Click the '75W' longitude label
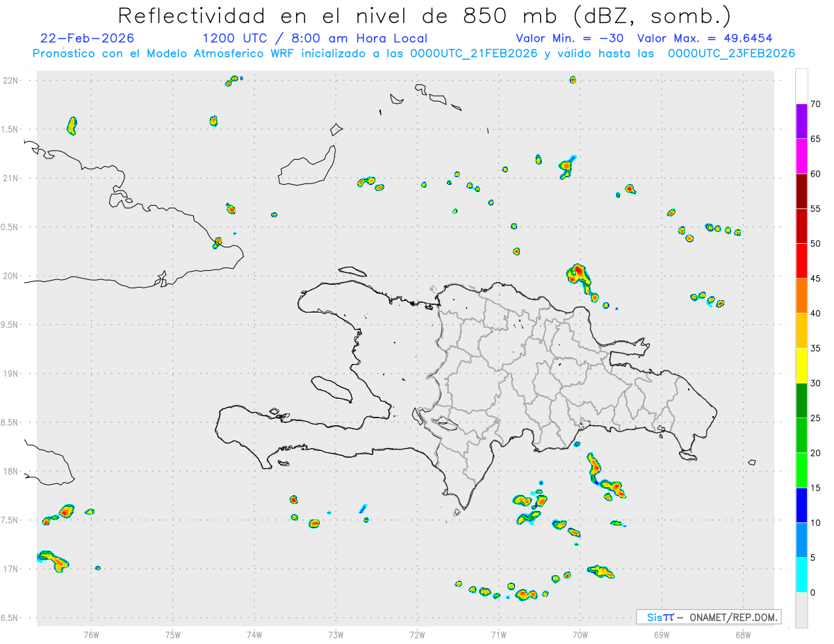 coord(173,634)
